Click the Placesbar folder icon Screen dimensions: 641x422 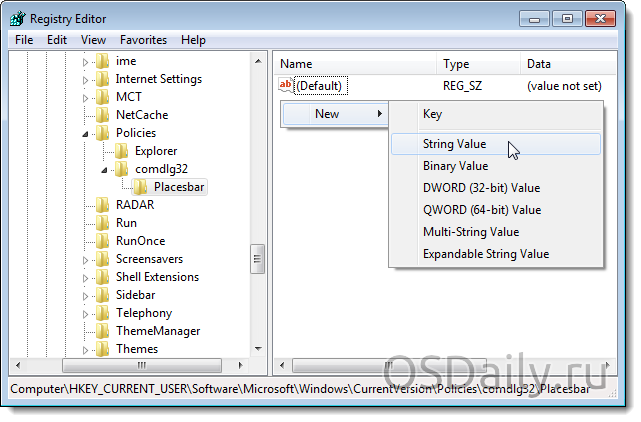tap(141, 187)
